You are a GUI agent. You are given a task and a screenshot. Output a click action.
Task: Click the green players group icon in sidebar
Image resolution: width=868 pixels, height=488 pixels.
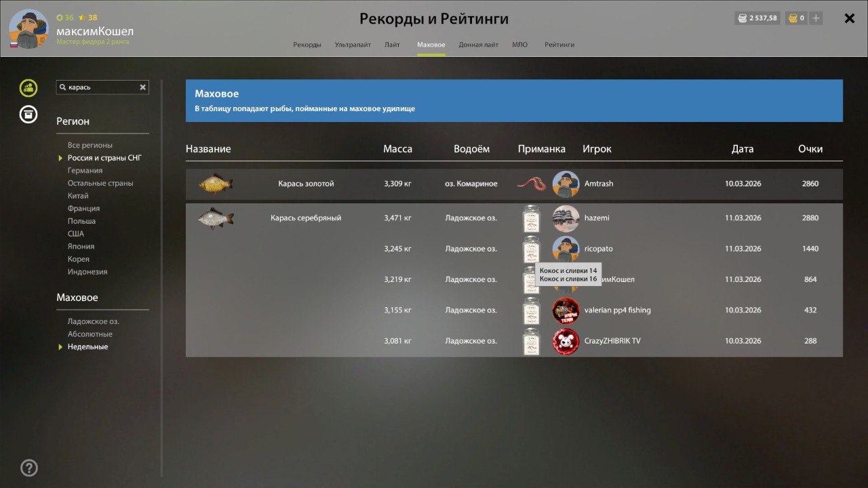28,87
